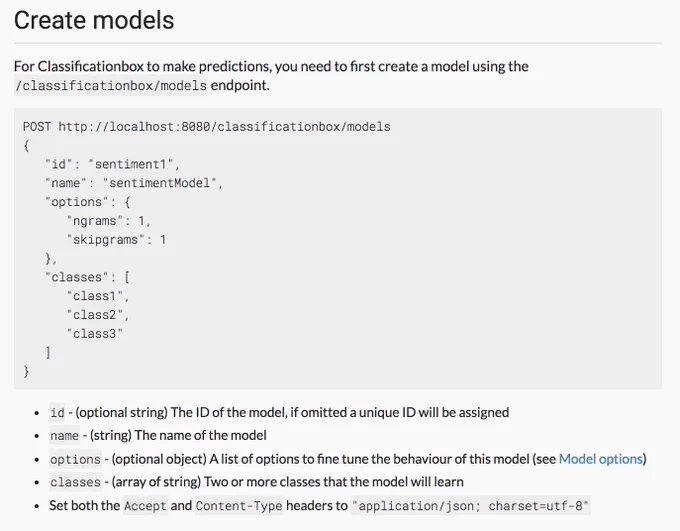Click the name term in bullet list
This screenshot has height=531, width=680.
click(65, 436)
